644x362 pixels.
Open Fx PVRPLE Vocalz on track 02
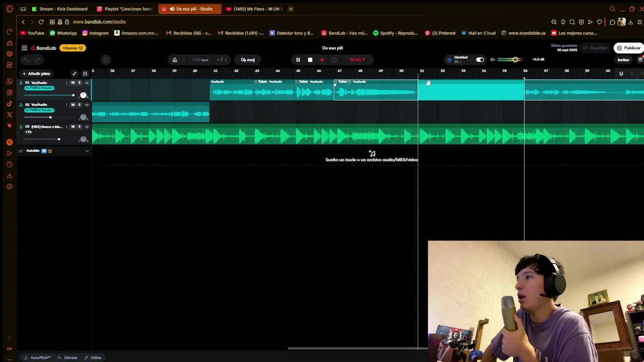(x=39, y=110)
